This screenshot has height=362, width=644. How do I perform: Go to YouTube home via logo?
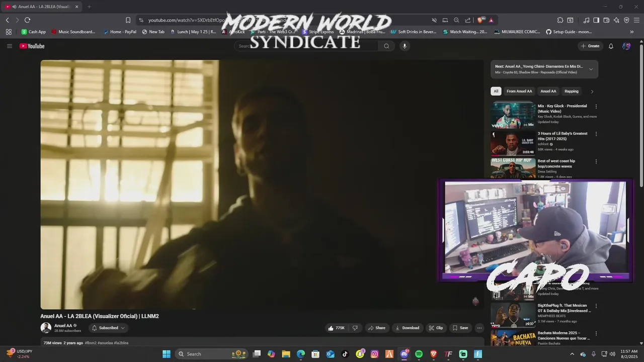pos(32,46)
